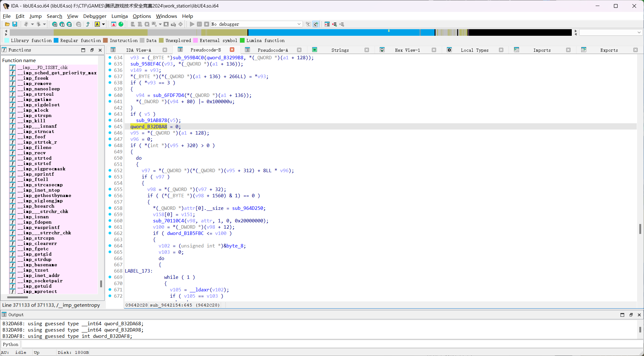Open the Debugger menu

95,16
